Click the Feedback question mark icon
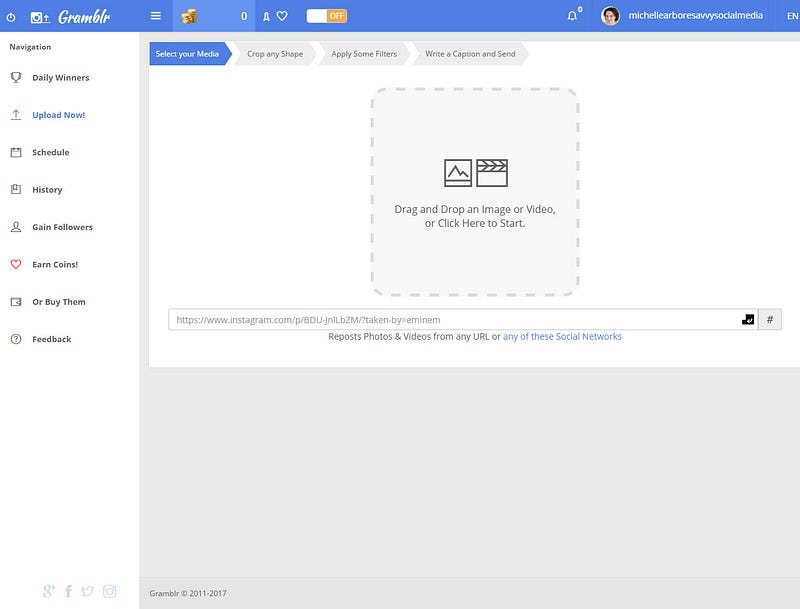800x609 pixels. pos(16,339)
